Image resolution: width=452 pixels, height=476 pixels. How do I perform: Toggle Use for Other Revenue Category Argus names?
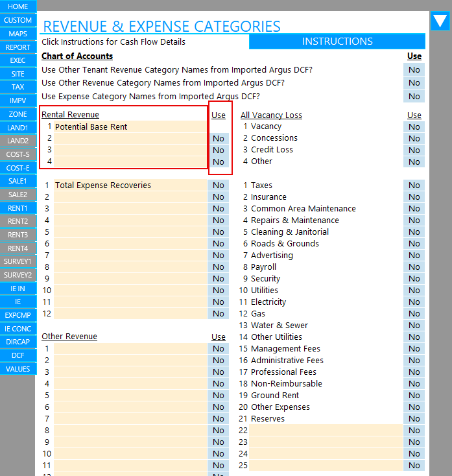pos(414,83)
